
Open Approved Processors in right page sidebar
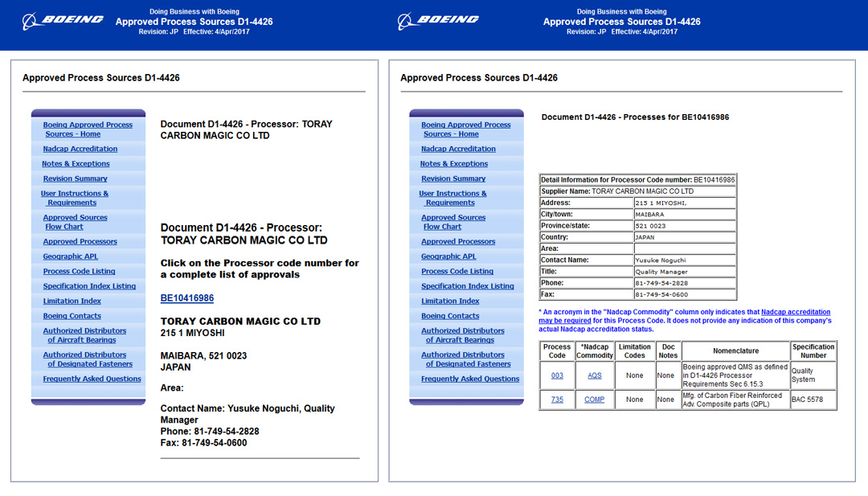(x=458, y=241)
